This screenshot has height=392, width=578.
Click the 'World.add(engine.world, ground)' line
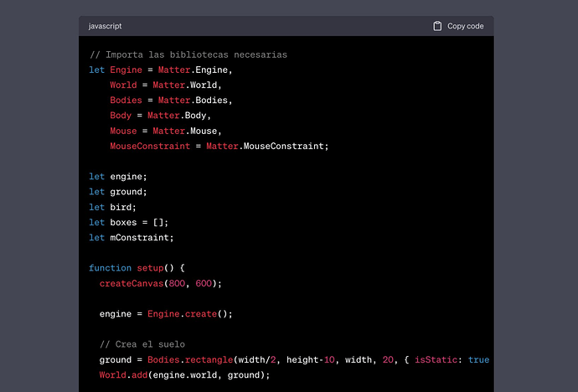point(185,374)
